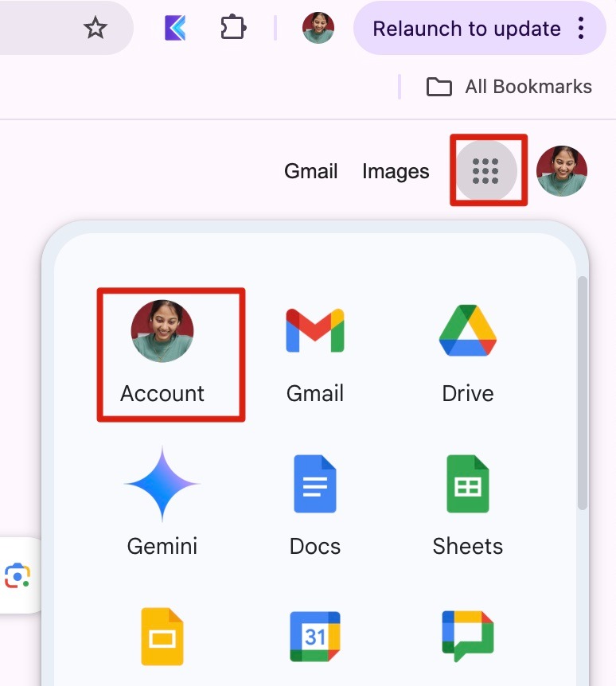This screenshot has height=686, width=616.
Task: Open Google Docs from the apps panel
Action: [315, 506]
